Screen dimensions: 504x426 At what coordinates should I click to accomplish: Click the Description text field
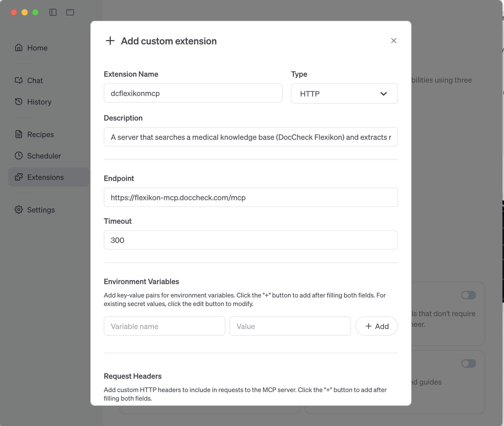pyautogui.click(x=251, y=137)
